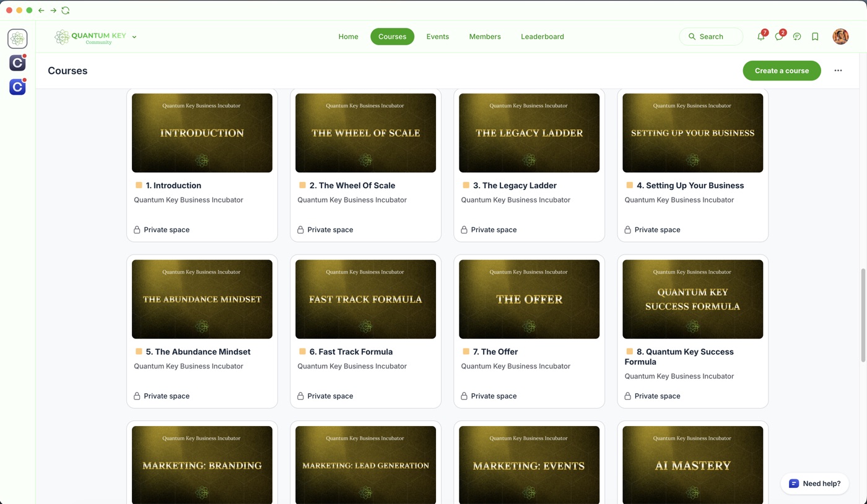Click the yellow square beside The Wheel Of Scale title
Image resolution: width=867 pixels, height=504 pixels.
302,185
